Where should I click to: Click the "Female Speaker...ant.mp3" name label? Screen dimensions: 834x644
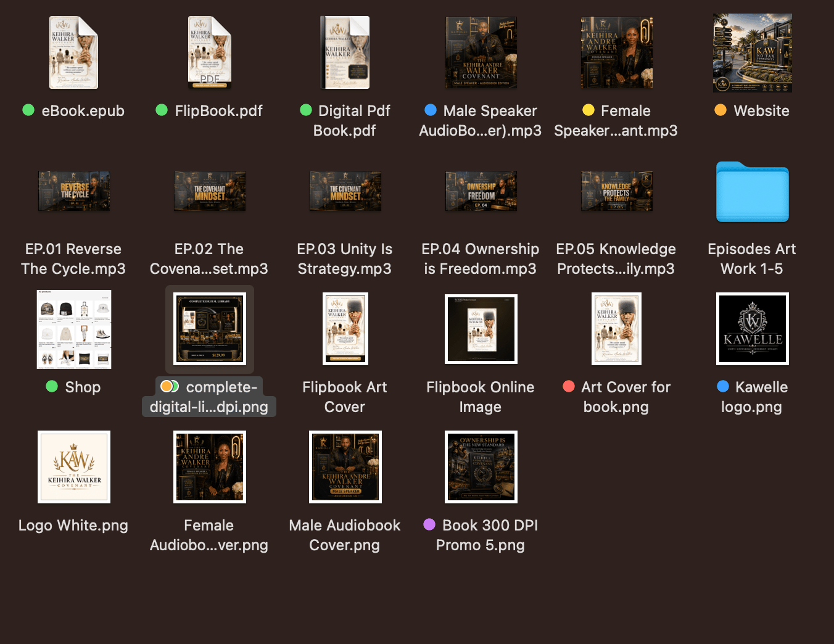pyautogui.click(x=616, y=121)
